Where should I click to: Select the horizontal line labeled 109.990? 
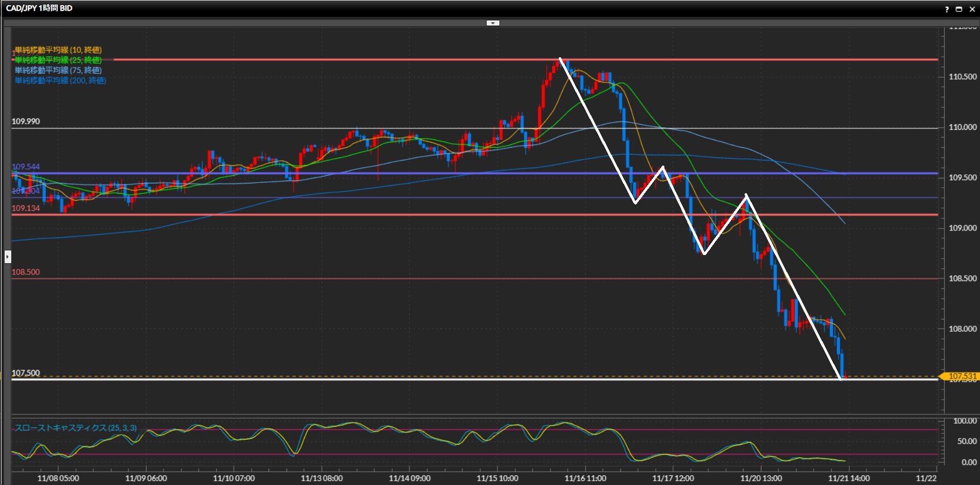click(x=306, y=128)
